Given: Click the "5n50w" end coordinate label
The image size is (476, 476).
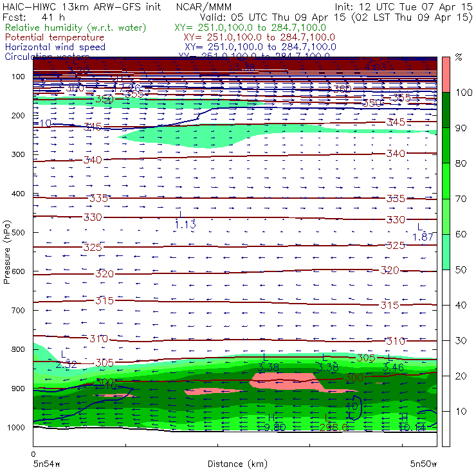Looking at the screenshot, I should pyautogui.click(x=423, y=464).
